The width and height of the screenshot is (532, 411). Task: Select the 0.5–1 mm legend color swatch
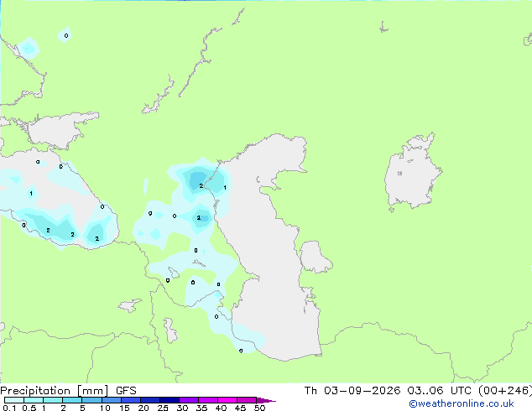click(34, 400)
